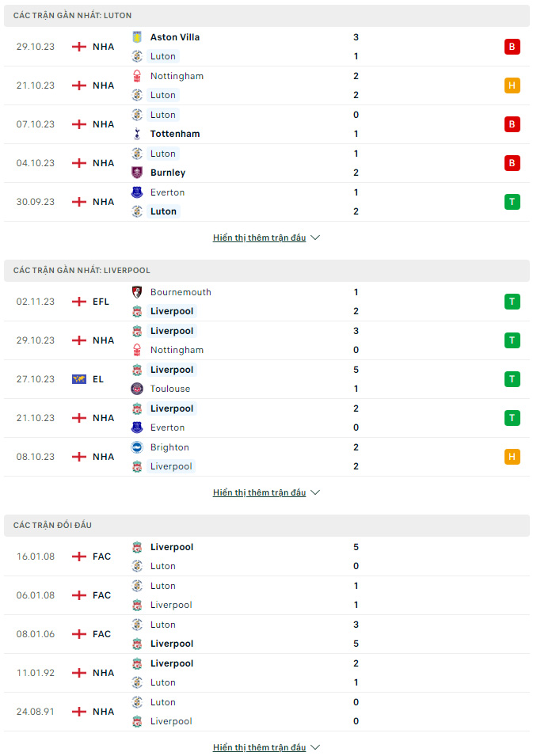
Task: Click the red B result badge for Aston Villa match
Action: [x=512, y=47]
